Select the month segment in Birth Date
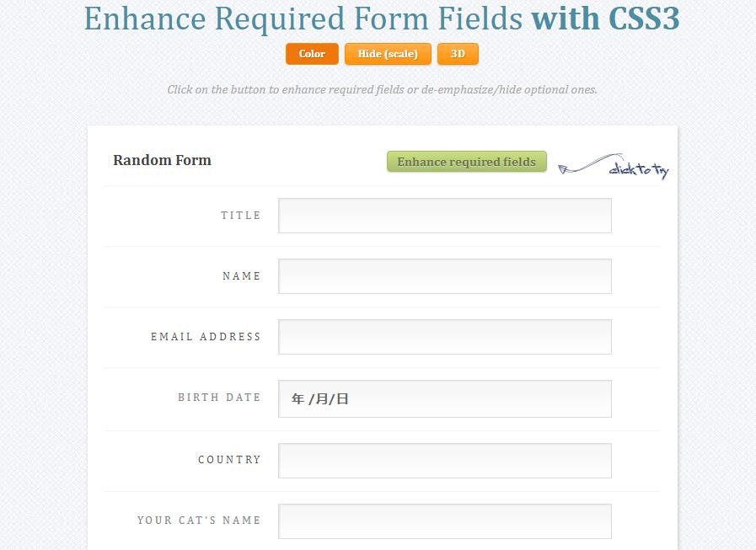Image resolution: width=756 pixels, height=550 pixels. pos(322,398)
